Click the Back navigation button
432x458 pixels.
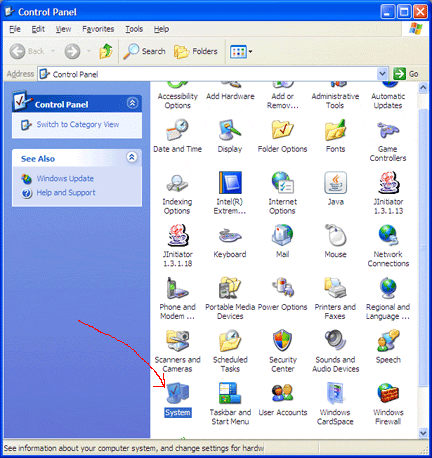[x=27, y=51]
